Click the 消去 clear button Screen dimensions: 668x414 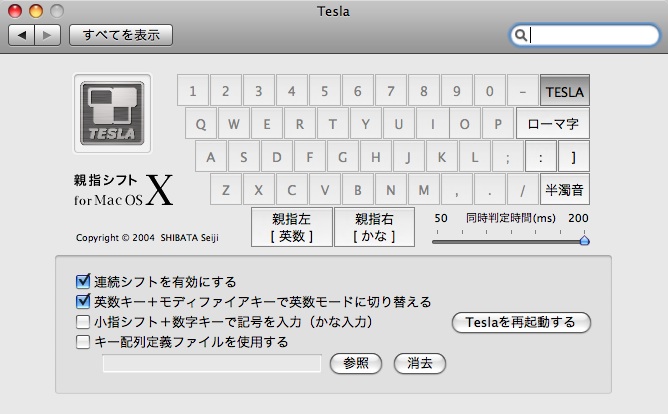click(420, 363)
